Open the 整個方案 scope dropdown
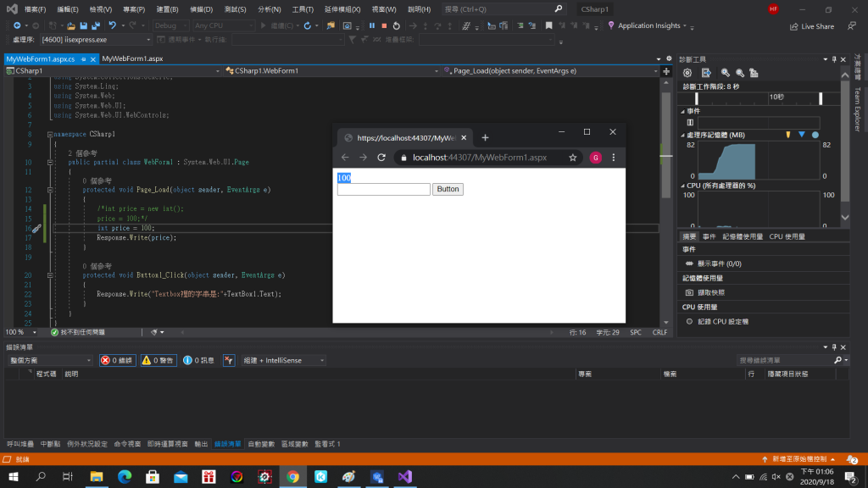This screenshot has width=868, height=488. (x=49, y=360)
